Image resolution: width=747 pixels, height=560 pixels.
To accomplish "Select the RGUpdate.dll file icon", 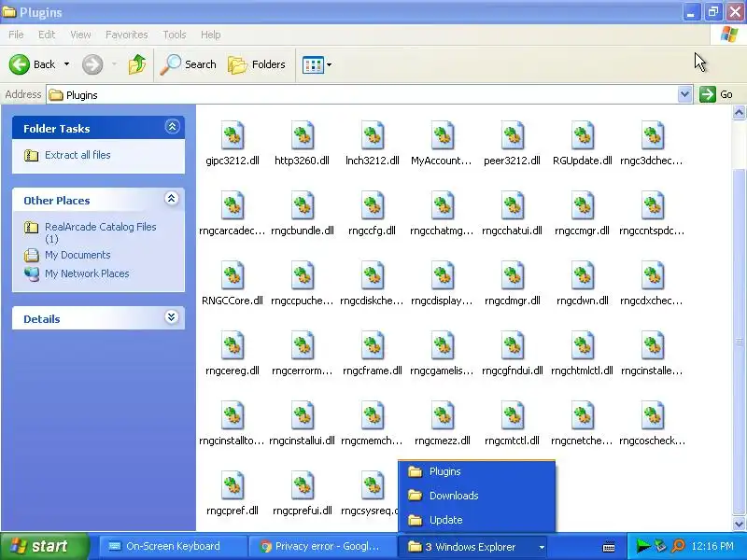I will (583, 135).
